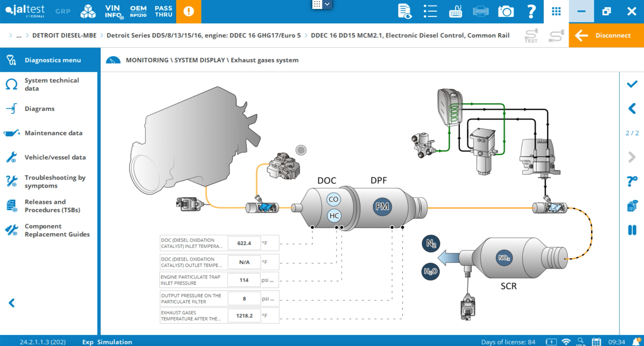Click the PASS THRU icon
The width and height of the screenshot is (644, 346).
point(164,11)
